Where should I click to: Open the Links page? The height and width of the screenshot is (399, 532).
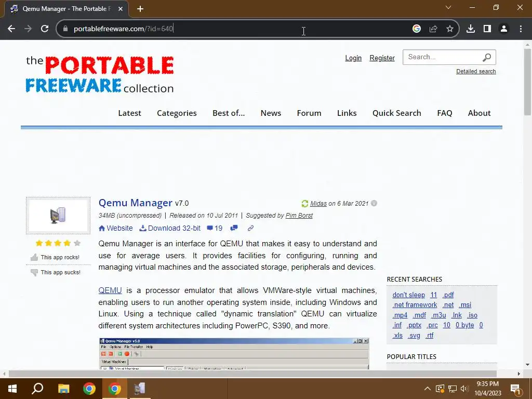pyautogui.click(x=347, y=113)
